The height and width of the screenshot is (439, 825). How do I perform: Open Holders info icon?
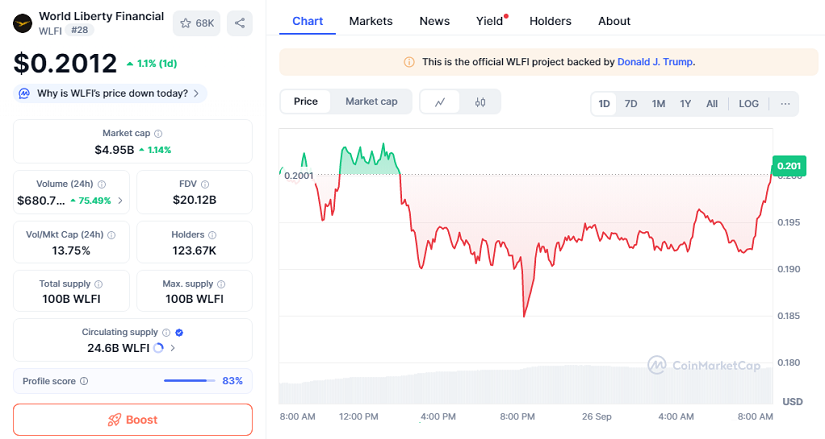point(212,235)
